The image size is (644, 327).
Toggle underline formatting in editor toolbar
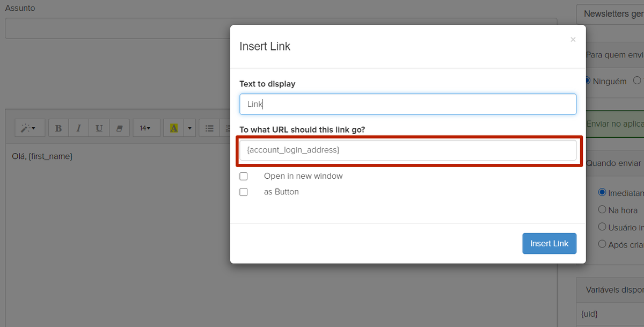click(x=99, y=128)
